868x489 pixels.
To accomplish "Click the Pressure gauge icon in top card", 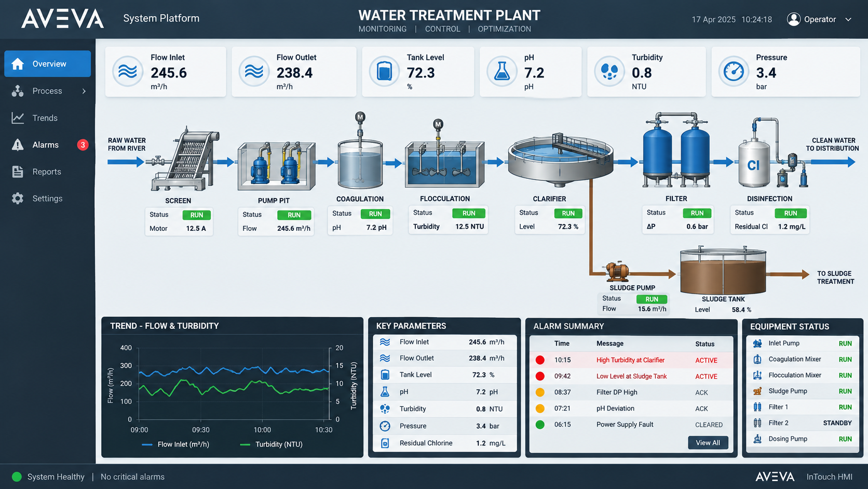I will 734,71.
